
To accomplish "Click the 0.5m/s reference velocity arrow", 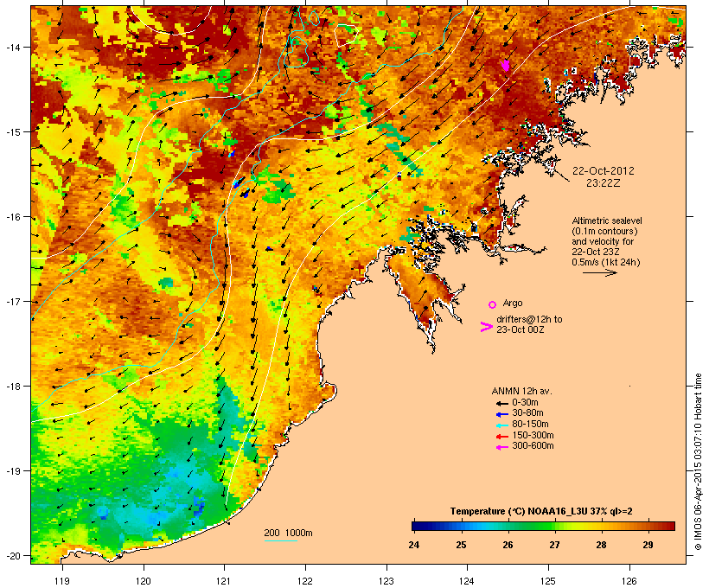I will click(x=599, y=272).
